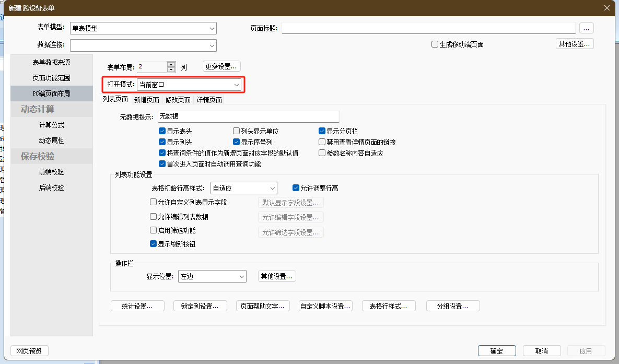Uncheck the 显示表头 option
The height and width of the screenshot is (364, 619).
pyautogui.click(x=162, y=131)
